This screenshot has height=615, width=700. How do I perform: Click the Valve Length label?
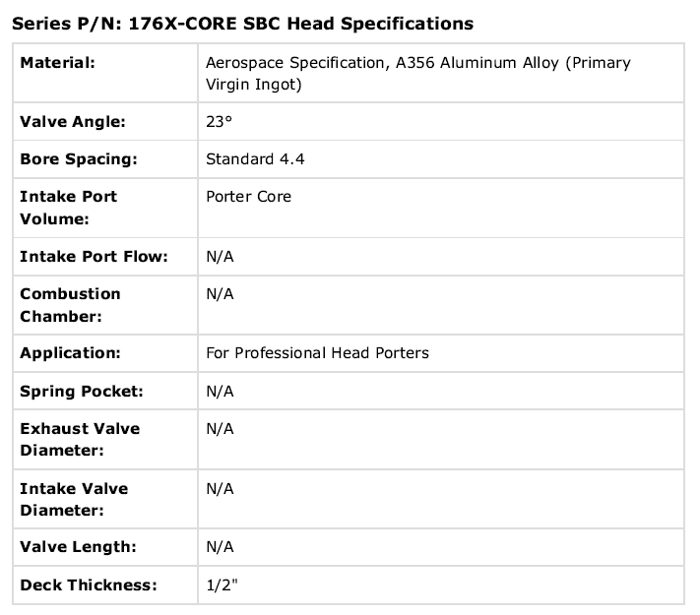[78, 547]
